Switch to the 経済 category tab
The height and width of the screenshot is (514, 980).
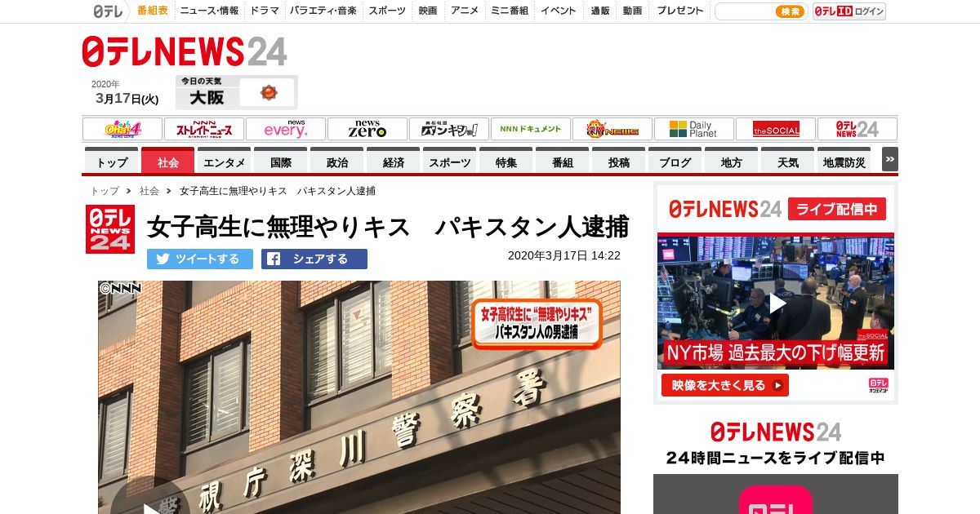[x=394, y=161]
